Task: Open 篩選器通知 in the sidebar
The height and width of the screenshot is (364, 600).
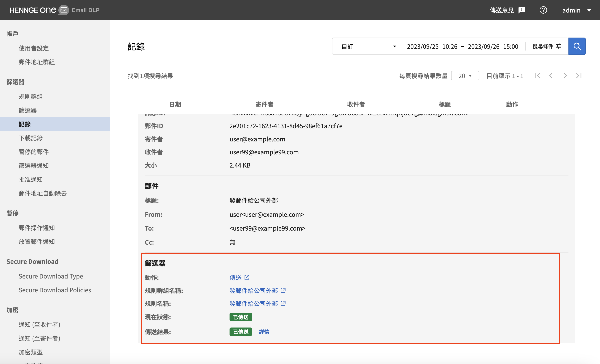Action: pos(34,166)
